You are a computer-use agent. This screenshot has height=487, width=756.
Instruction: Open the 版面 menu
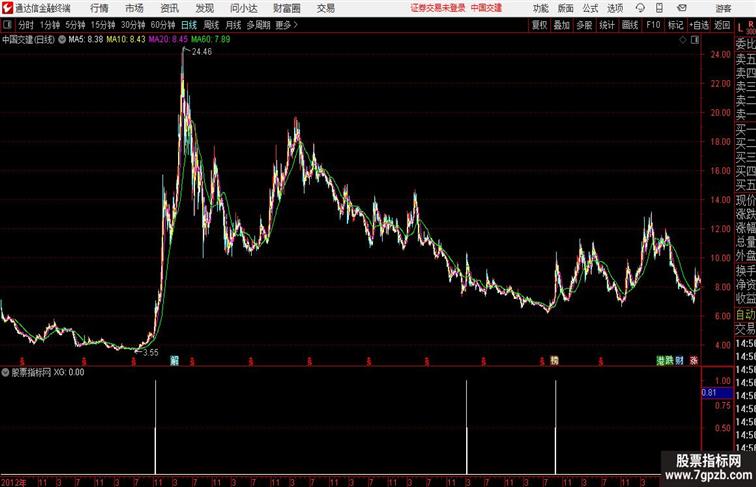(566, 8)
